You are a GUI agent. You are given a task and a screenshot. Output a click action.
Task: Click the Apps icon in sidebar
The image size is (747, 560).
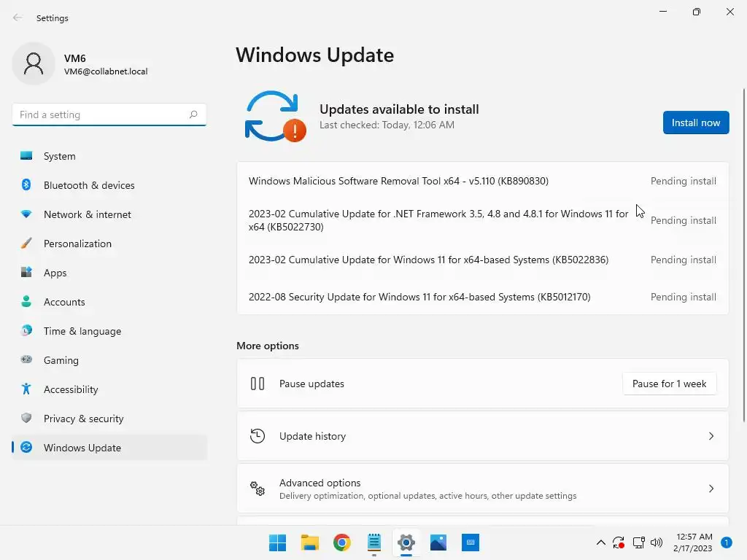(26, 273)
